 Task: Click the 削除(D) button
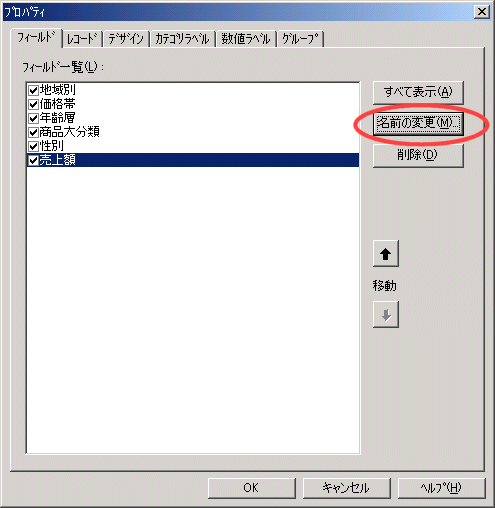coord(418,155)
